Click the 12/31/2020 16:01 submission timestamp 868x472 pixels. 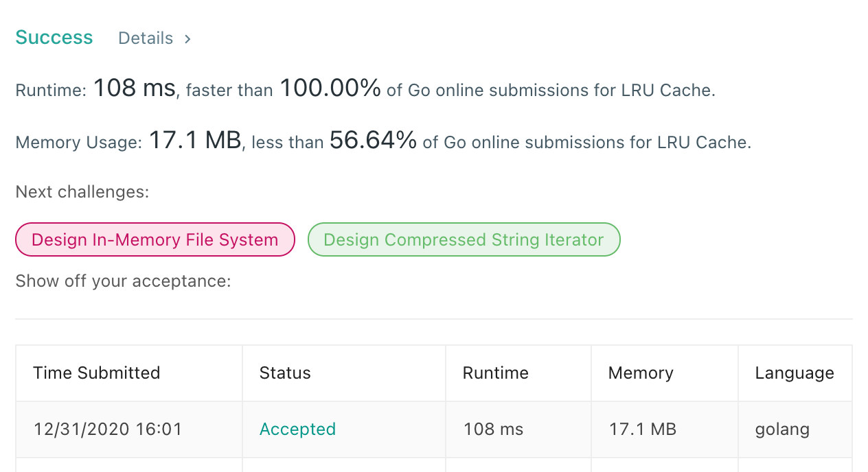(x=108, y=429)
